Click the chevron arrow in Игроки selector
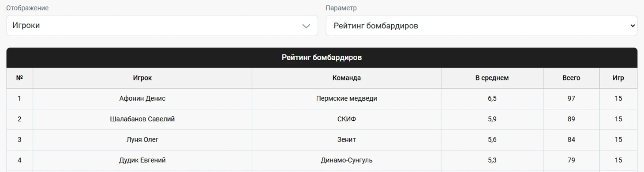Screen dimensions: 644x172 306,26
